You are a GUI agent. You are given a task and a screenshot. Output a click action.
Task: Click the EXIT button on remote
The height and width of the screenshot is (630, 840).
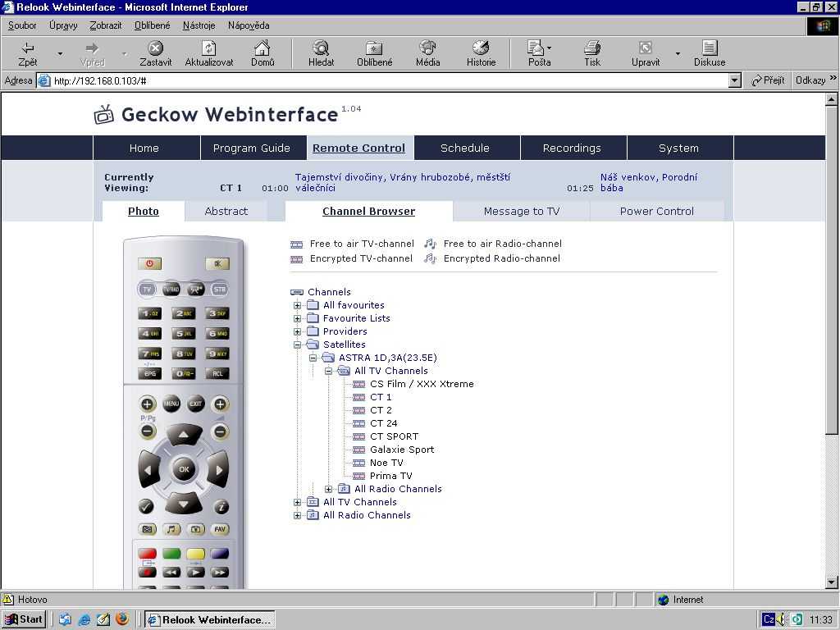pos(195,404)
